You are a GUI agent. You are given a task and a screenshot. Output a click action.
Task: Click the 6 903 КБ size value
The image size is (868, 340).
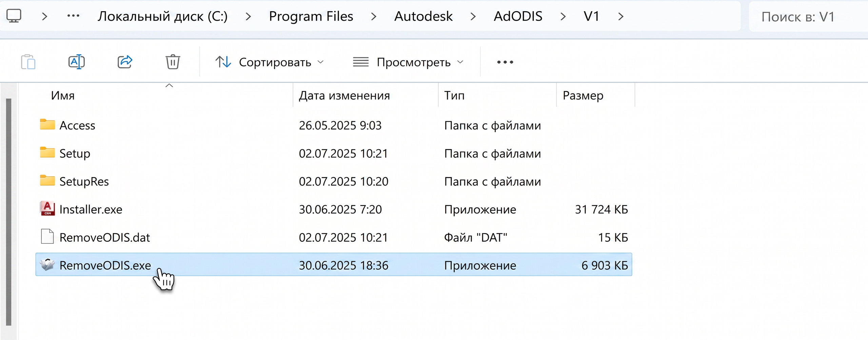point(605,265)
